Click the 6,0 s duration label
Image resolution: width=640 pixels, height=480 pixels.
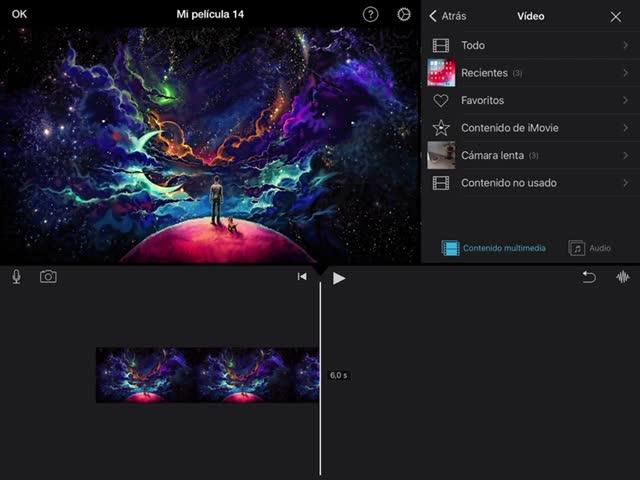[338, 375]
